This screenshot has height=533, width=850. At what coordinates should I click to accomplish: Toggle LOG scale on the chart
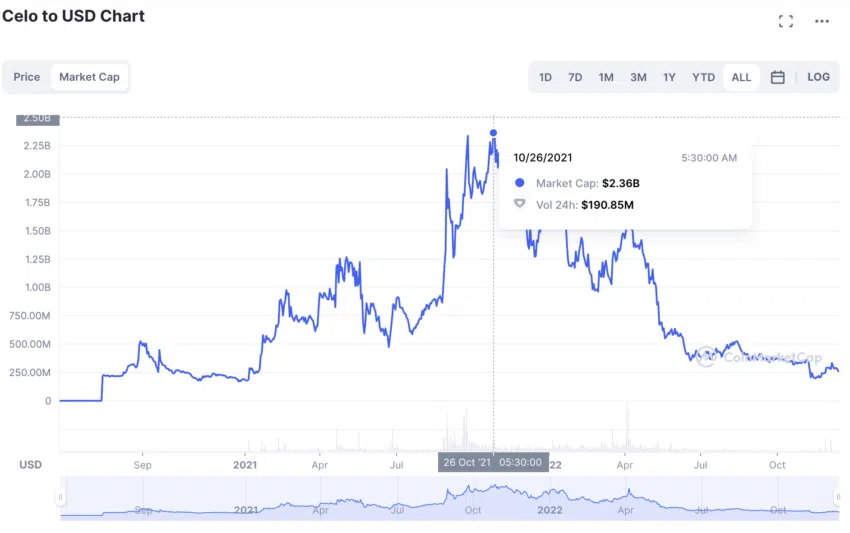[x=818, y=77]
